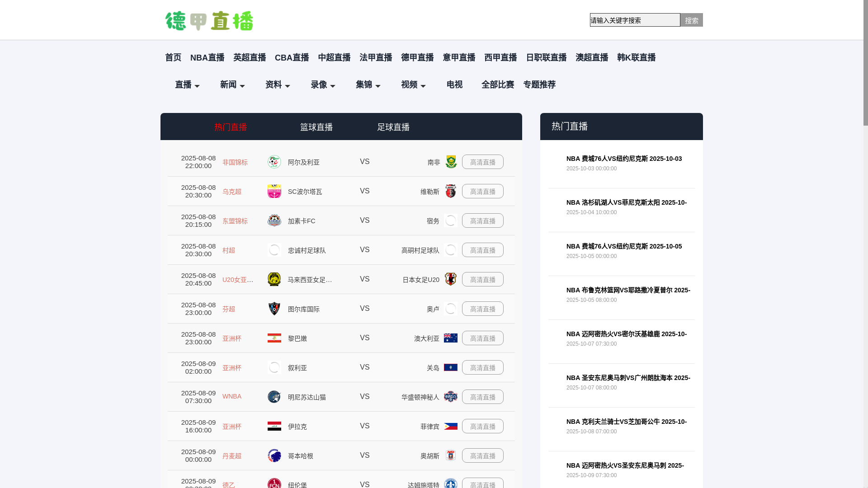The width and height of the screenshot is (868, 488).
Task: Click the Nürnberg club logo
Action: tap(274, 483)
